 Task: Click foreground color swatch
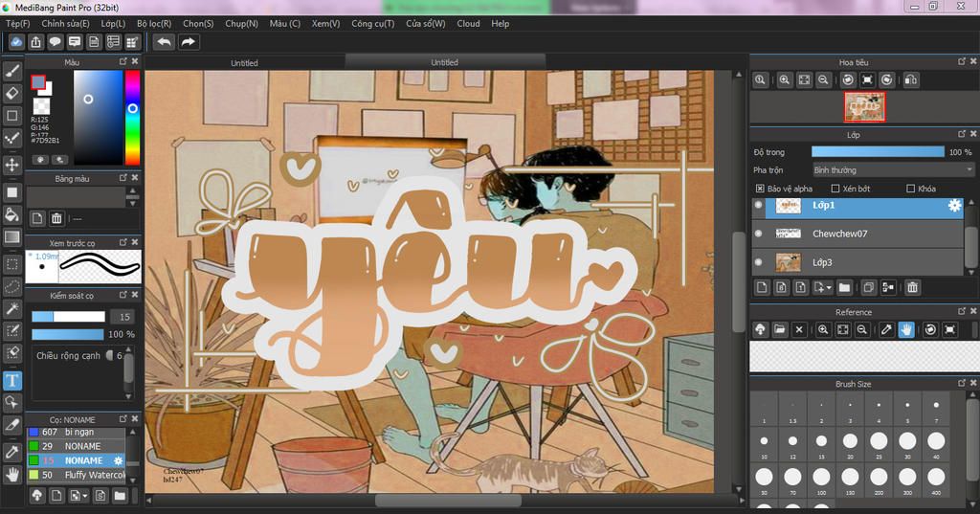pyautogui.click(x=38, y=82)
